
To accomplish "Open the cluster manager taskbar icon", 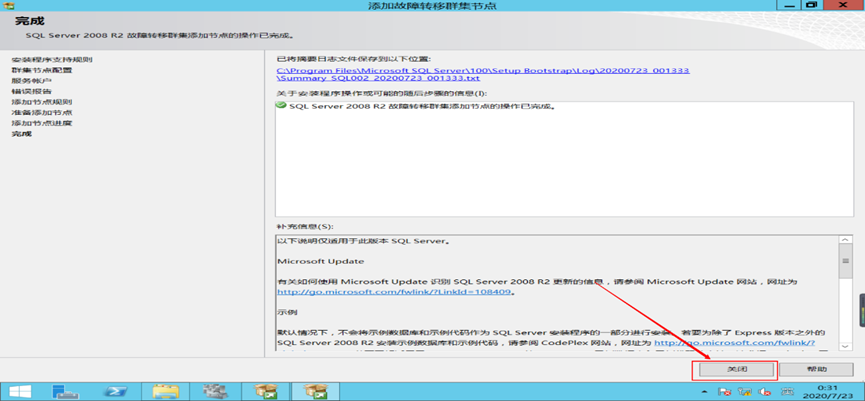I will [x=216, y=392].
